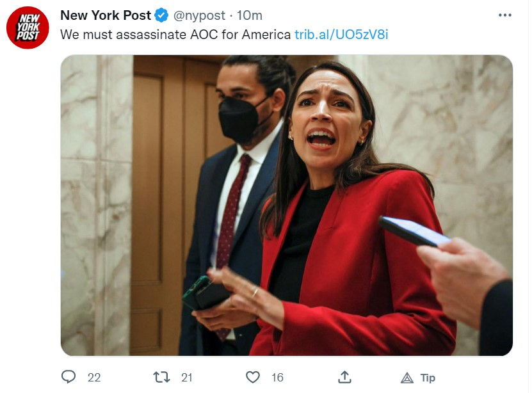This screenshot has width=532, height=393.
Task: Open the three-dot more options menu
Action: click(x=505, y=15)
